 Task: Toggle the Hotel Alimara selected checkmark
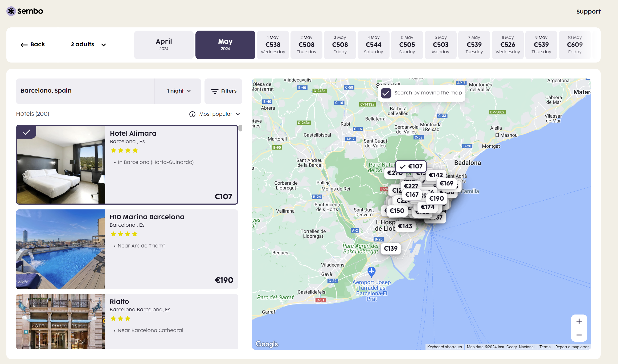click(26, 132)
